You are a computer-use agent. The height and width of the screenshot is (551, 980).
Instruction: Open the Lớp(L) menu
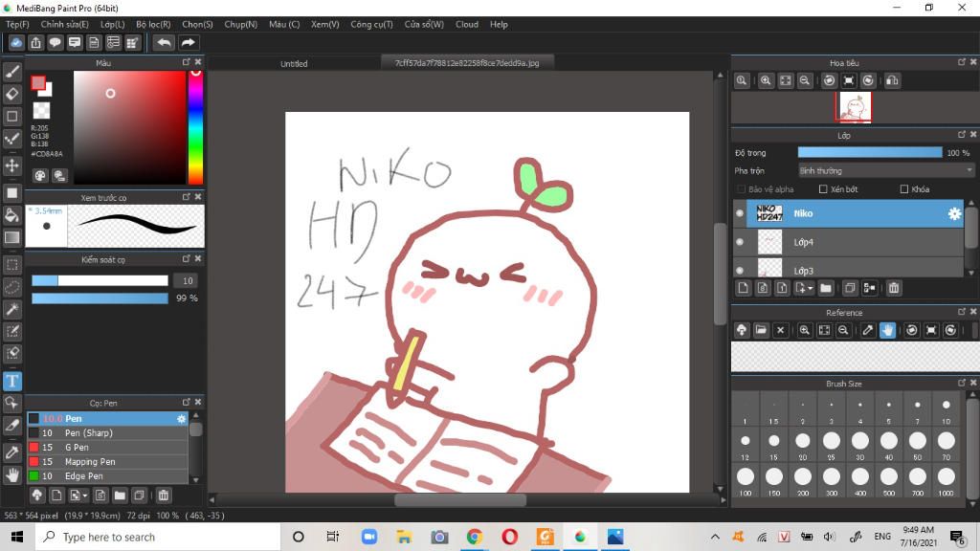coord(113,24)
